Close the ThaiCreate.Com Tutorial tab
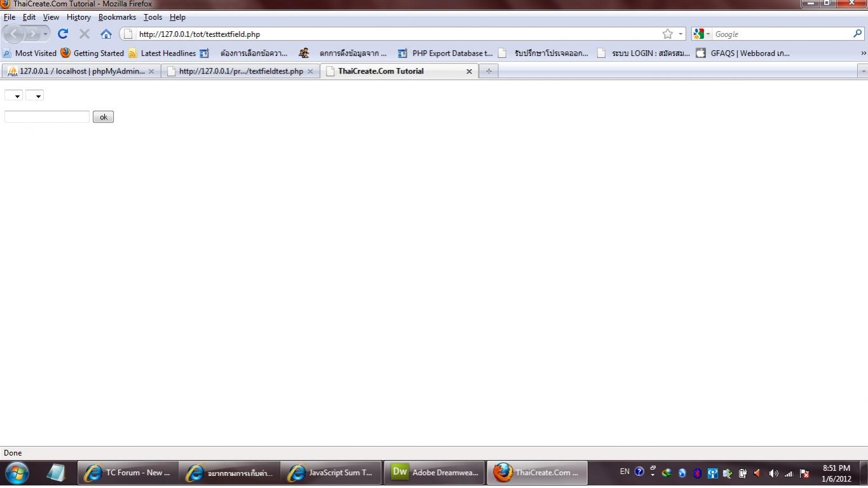 pyautogui.click(x=469, y=71)
